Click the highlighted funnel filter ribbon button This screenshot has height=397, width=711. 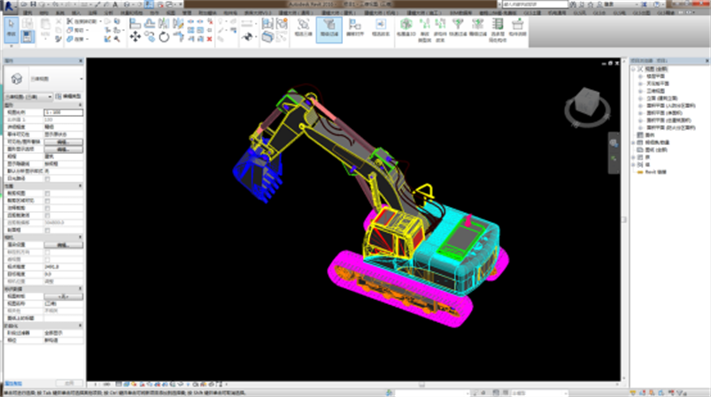point(329,30)
